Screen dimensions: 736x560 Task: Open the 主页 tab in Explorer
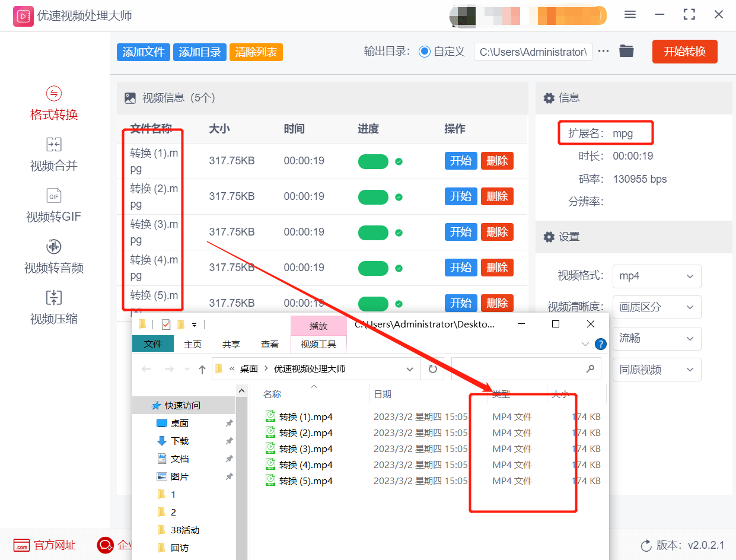pyautogui.click(x=193, y=344)
